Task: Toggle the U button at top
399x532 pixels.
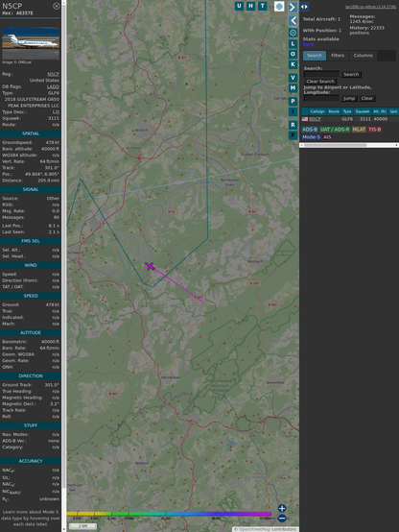Action: pyautogui.click(x=239, y=6)
